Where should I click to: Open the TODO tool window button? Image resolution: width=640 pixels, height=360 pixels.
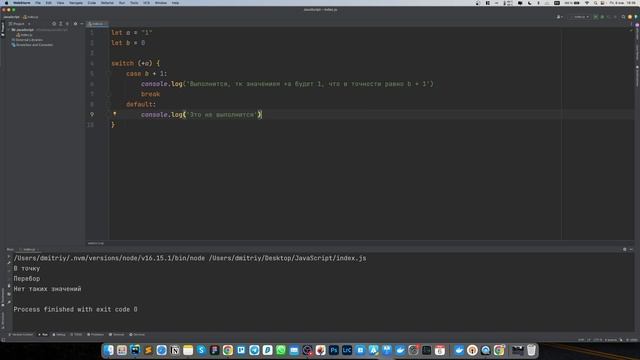click(76, 335)
